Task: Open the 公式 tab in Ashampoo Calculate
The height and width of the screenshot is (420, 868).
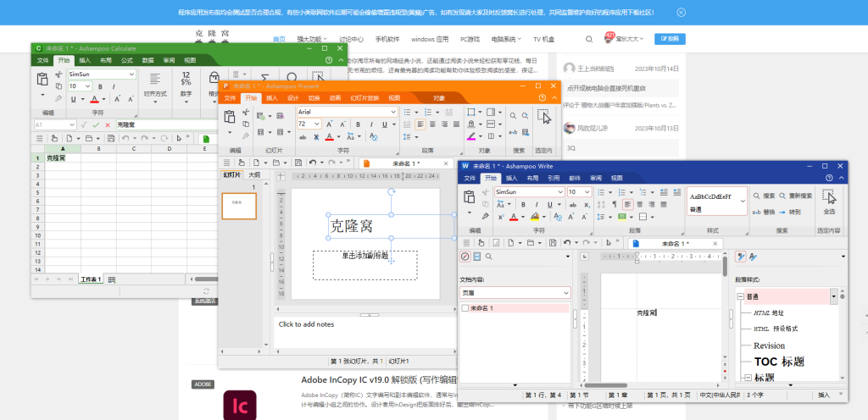Action: 127,60
